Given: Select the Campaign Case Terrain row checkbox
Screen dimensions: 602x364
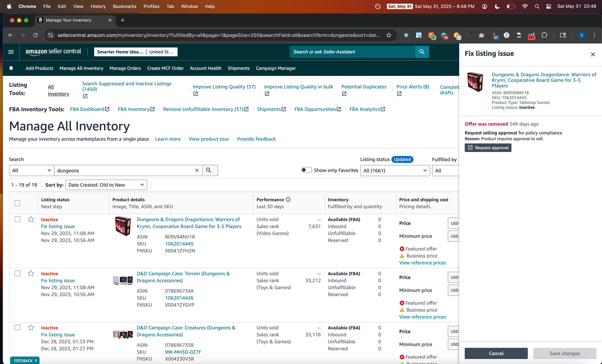Looking at the screenshot, I should coord(17,273).
